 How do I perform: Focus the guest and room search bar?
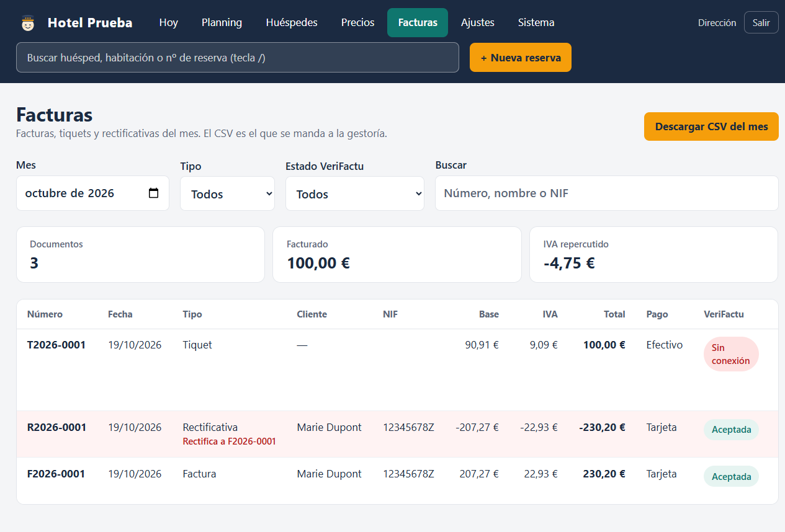coord(238,58)
